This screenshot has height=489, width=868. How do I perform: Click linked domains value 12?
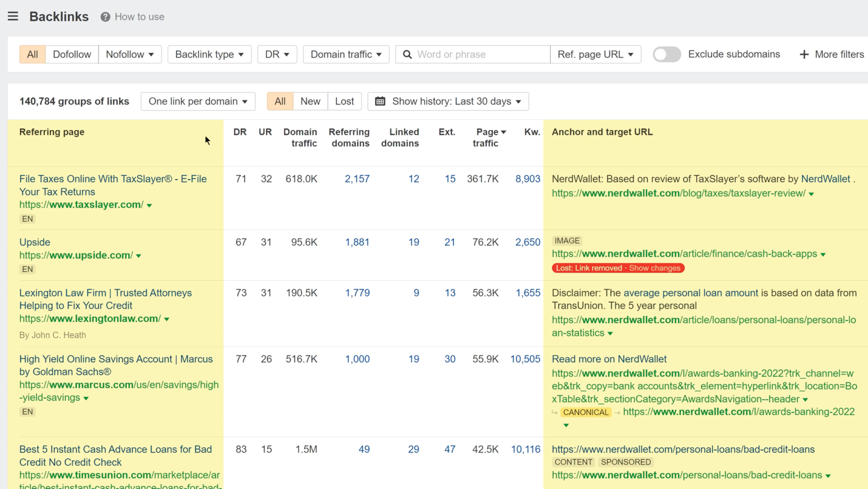(413, 179)
